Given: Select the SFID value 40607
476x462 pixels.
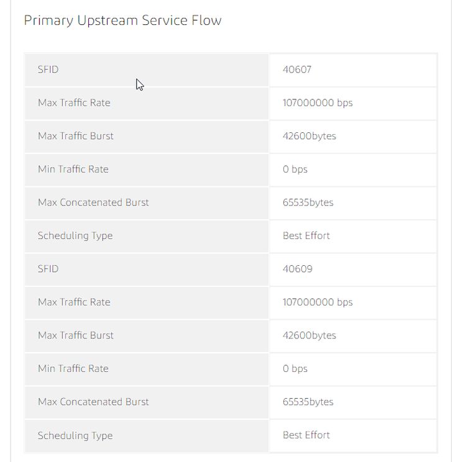Looking at the screenshot, I should (297, 70).
